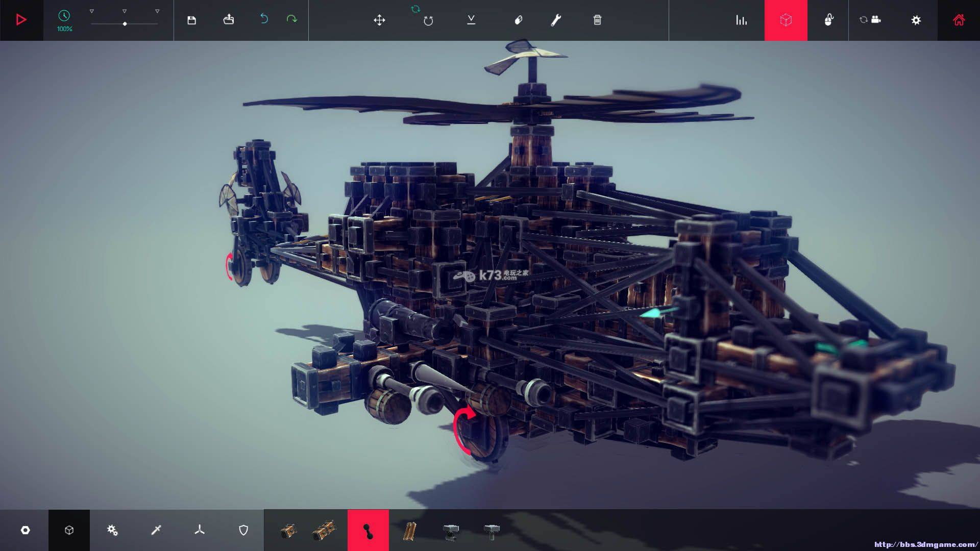Return to the red home menu button
Screen dimensions: 980x551
(959, 20)
